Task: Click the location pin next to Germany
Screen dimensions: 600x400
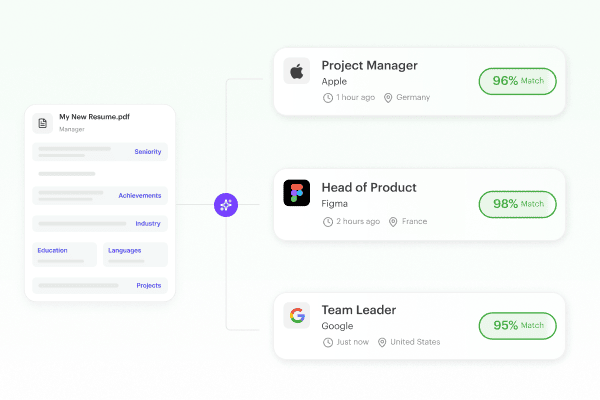Action: click(x=388, y=98)
